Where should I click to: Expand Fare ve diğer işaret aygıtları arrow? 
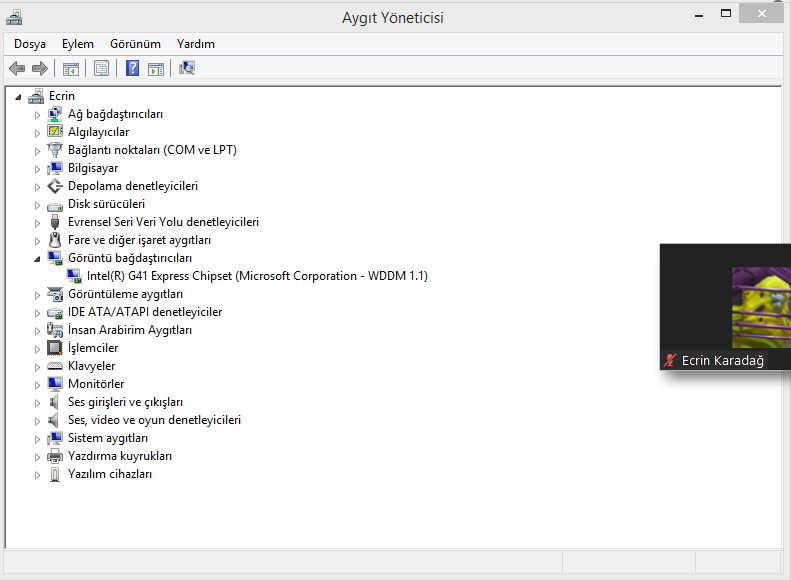pyautogui.click(x=37, y=241)
